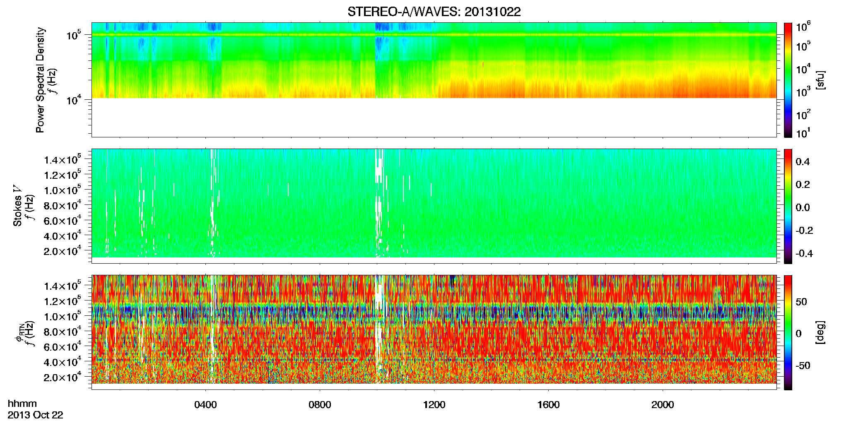868x447 pixels.
Task: Click the "2000" time tick label
Action: [663, 405]
